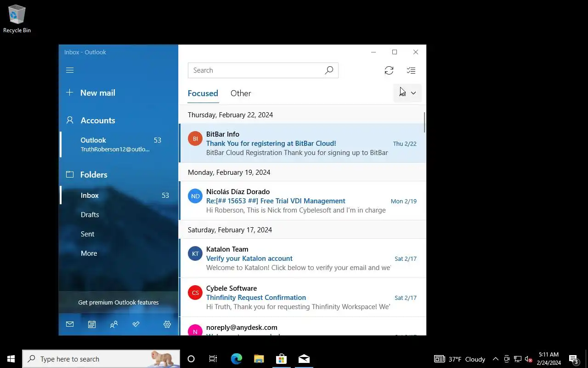The width and height of the screenshot is (588, 368).
Task: Open Thinfinity Request Confirmation email
Action: pyautogui.click(x=303, y=297)
